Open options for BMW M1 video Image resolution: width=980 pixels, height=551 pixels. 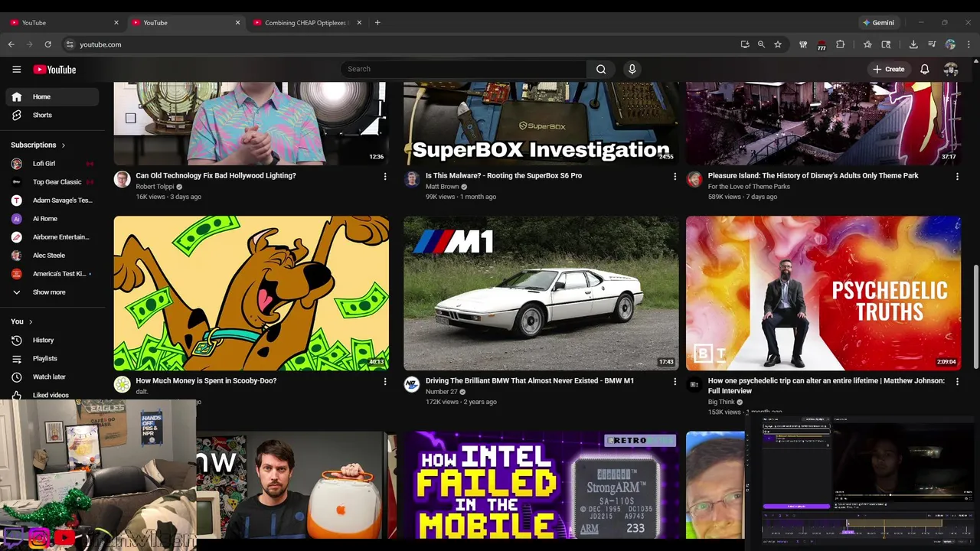[x=675, y=381]
